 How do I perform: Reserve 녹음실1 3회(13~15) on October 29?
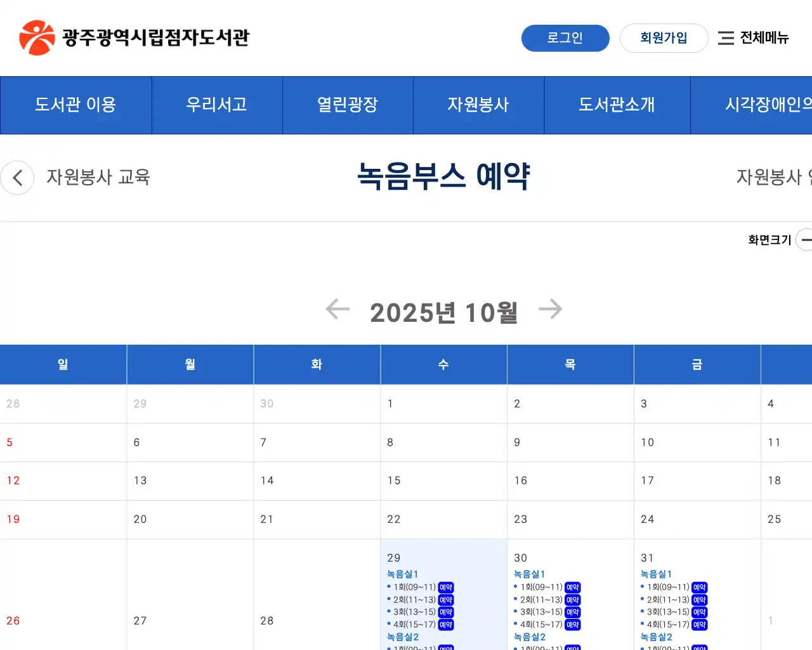point(446,613)
